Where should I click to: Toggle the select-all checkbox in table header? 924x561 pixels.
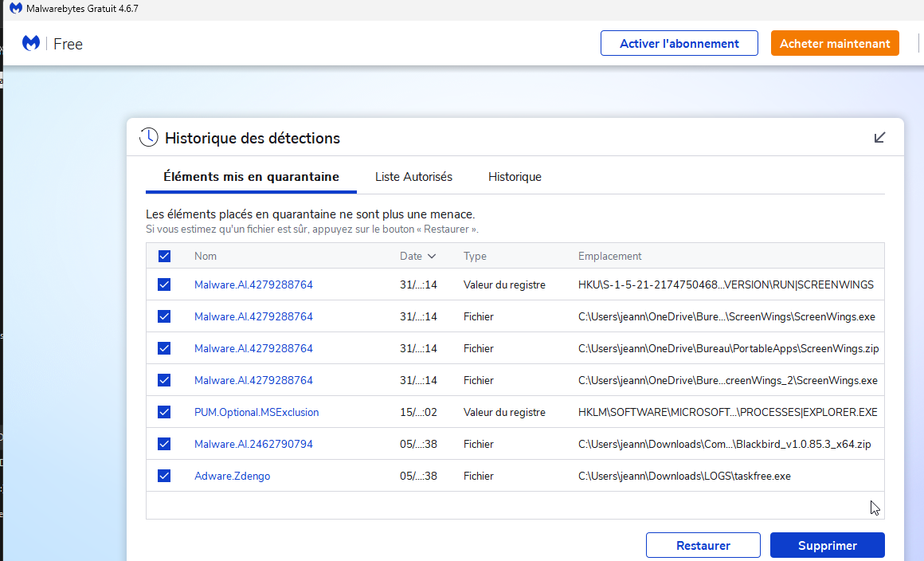[164, 257]
